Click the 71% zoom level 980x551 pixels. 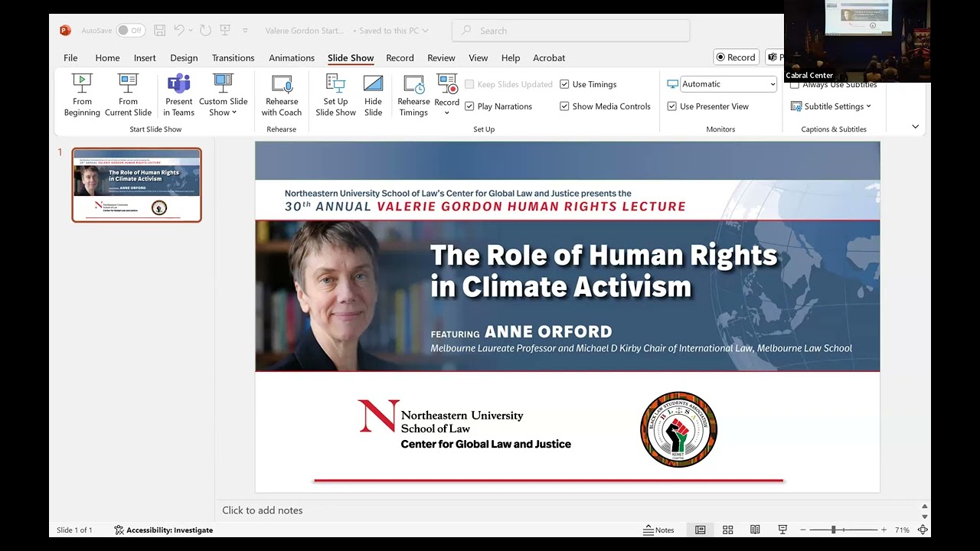tap(902, 530)
